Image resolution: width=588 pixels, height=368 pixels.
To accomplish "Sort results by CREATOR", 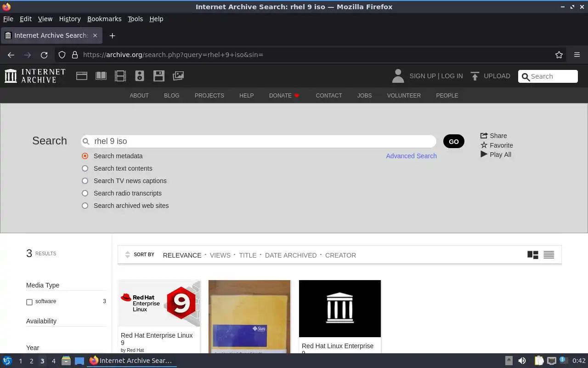I will [340, 255].
